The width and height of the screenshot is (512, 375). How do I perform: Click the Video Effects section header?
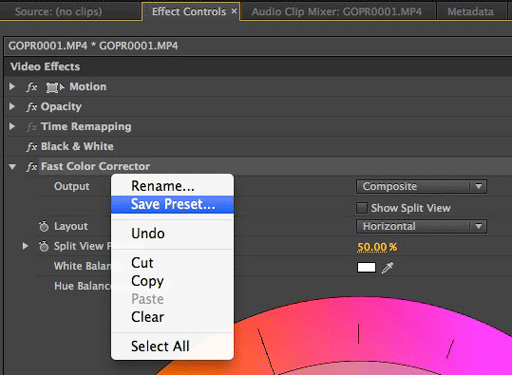tap(45, 67)
